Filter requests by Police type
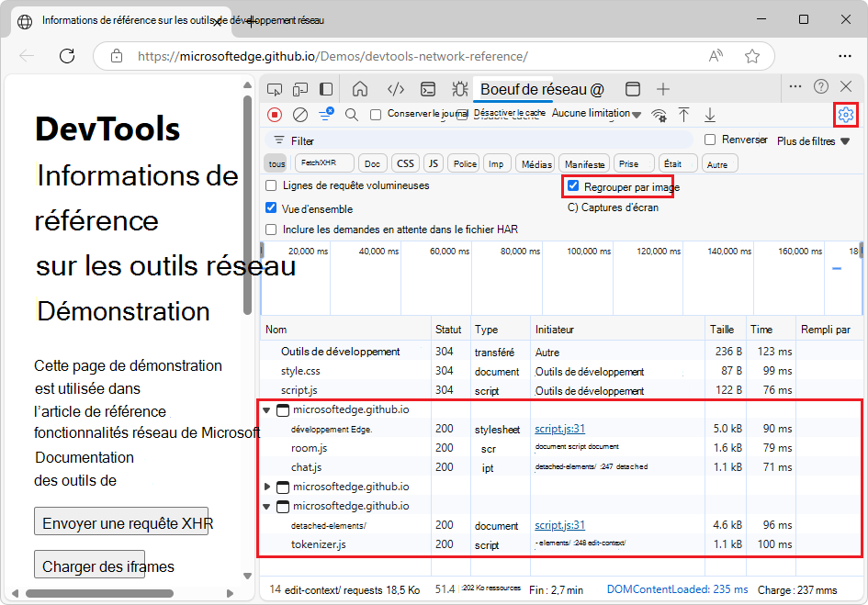868x605 pixels. click(x=465, y=163)
